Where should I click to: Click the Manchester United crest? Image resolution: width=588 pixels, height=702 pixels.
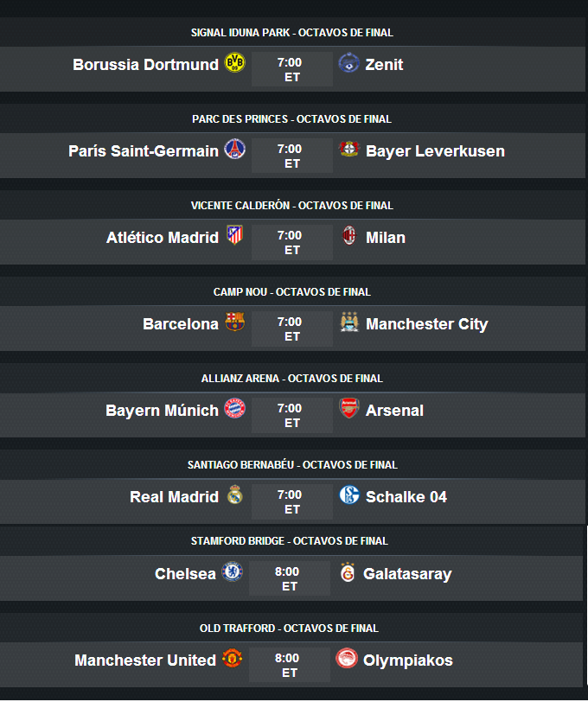pos(232,658)
